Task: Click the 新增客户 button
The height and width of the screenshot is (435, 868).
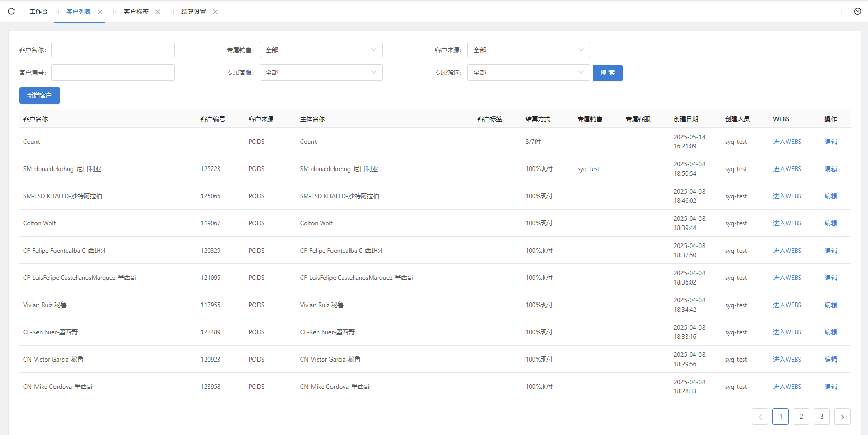Action: (x=40, y=96)
